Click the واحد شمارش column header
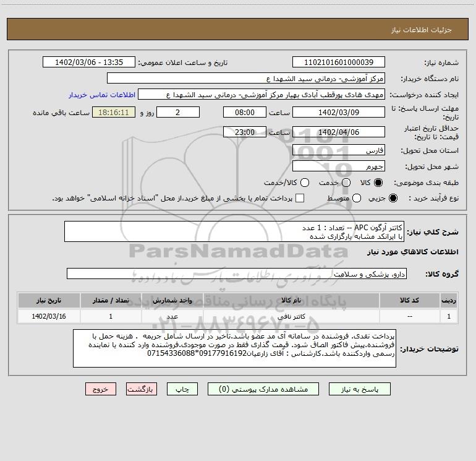The width and height of the screenshot is (476, 461). click(x=172, y=301)
